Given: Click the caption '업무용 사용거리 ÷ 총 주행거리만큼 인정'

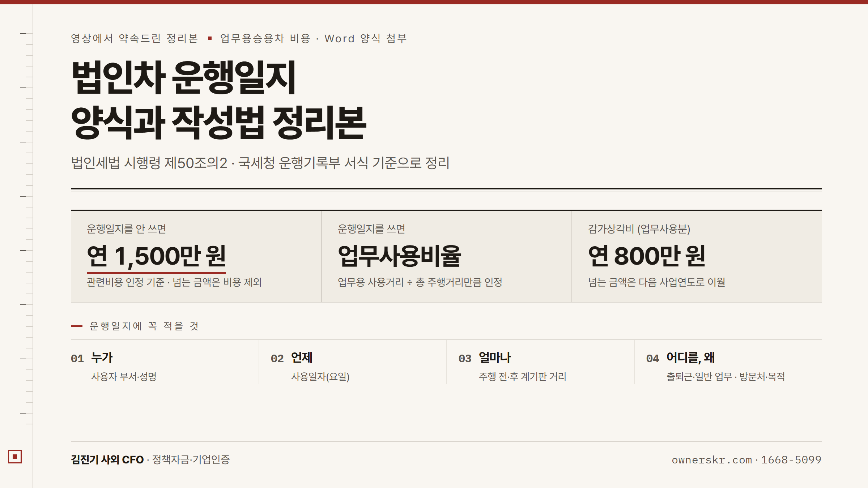Looking at the screenshot, I should (x=420, y=282).
